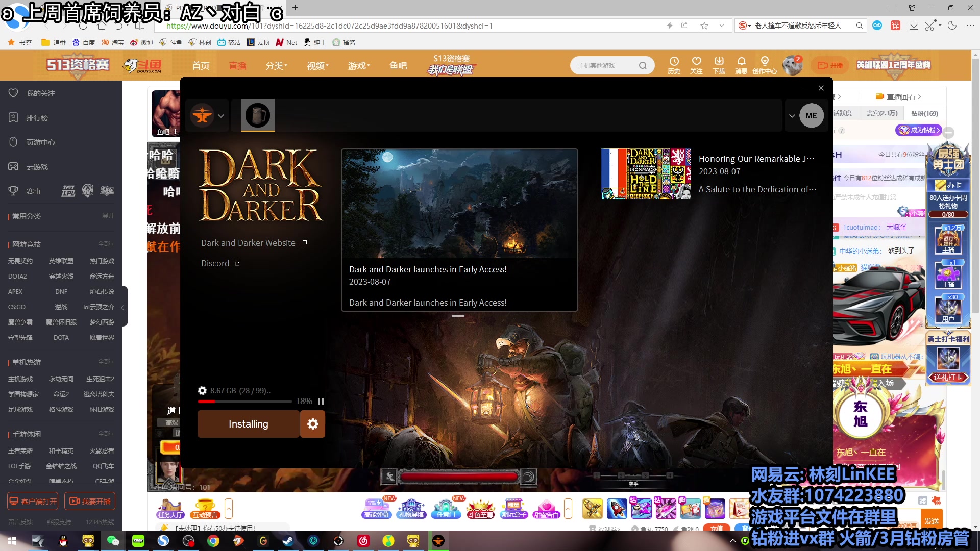
Task: Click the 成为钻粉 button
Action: (919, 130)
